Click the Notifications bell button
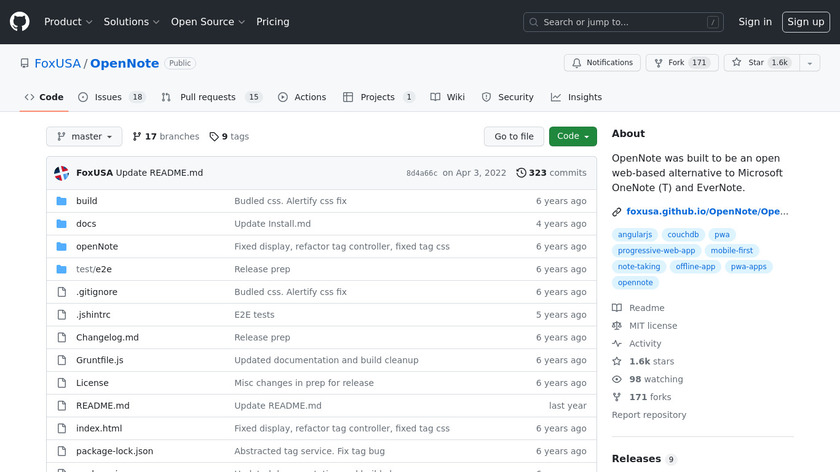The height and width of the screenshot is (472, 840). coord(602,63)
